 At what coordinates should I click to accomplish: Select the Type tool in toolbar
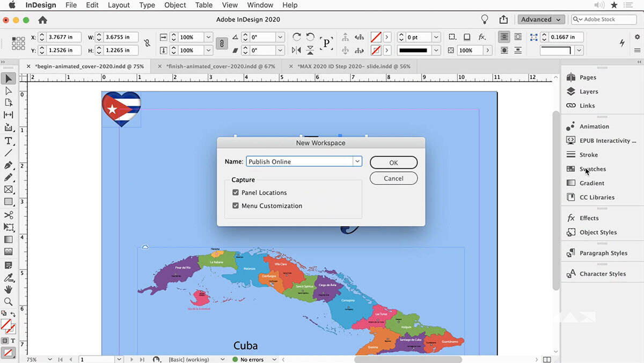click(9, 141)
